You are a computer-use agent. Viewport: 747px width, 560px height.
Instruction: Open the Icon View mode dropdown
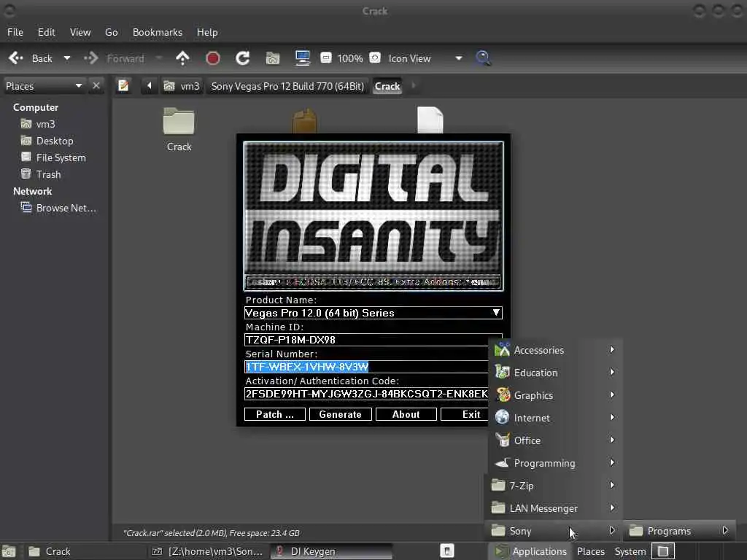[x=424, y=58]
